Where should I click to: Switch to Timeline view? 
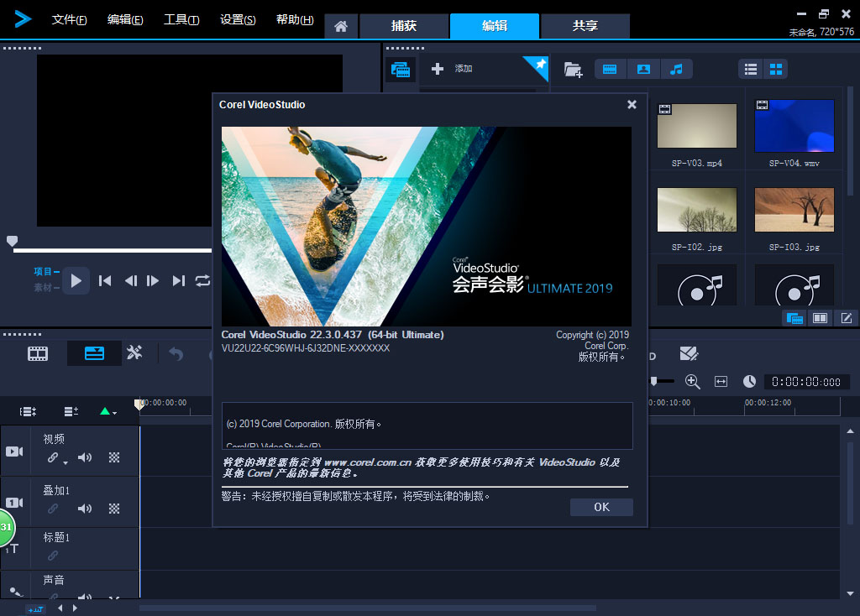94,353
